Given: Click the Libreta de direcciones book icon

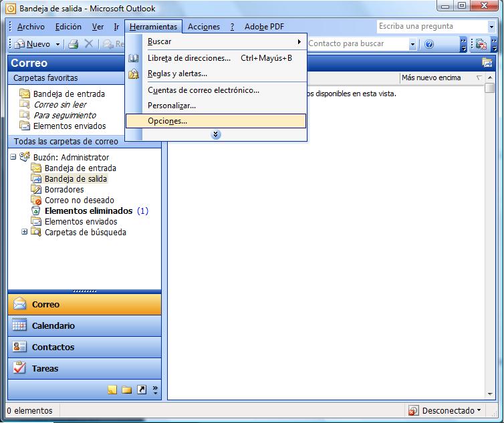Looking at the screenshot, I should click(134, 58).
